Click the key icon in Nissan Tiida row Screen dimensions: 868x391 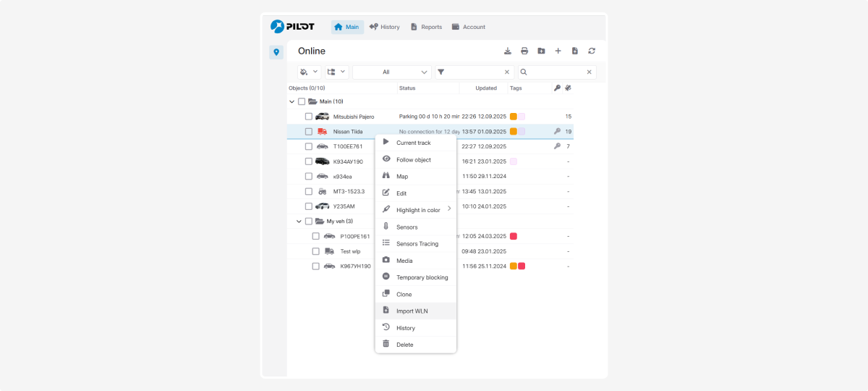(x=557, y=132)
